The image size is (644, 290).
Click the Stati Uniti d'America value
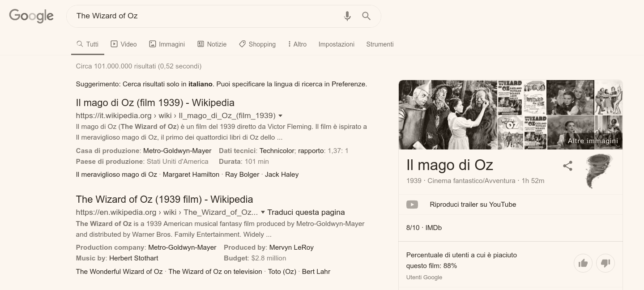(178, 162)
